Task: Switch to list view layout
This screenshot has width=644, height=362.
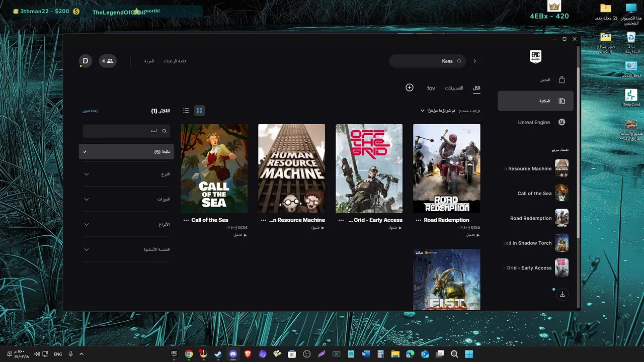Action: pyautogui.click(x=186, y=111)
